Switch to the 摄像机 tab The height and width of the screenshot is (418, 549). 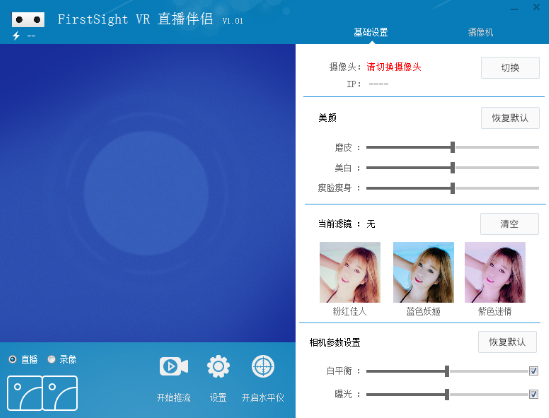[x=480, y=33]
